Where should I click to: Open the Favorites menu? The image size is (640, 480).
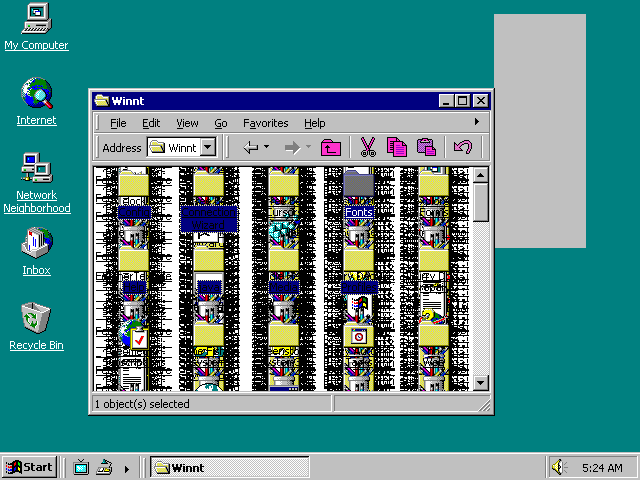[266, 123]
